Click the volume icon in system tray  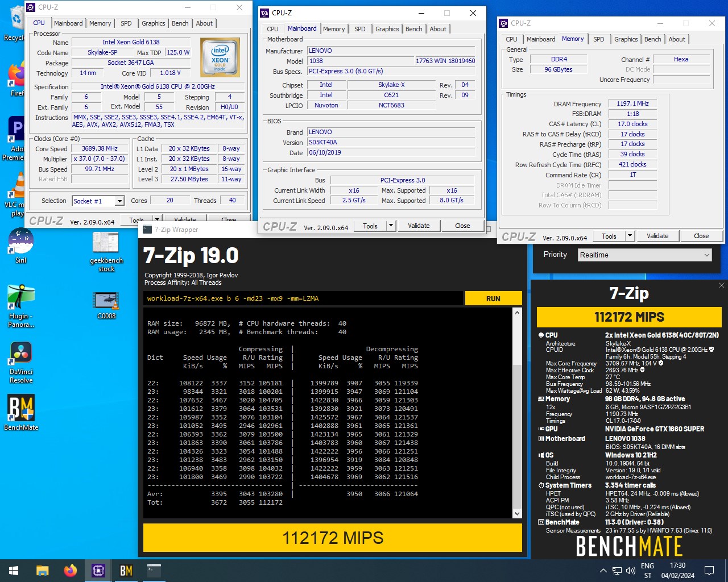tap(630, 571)
